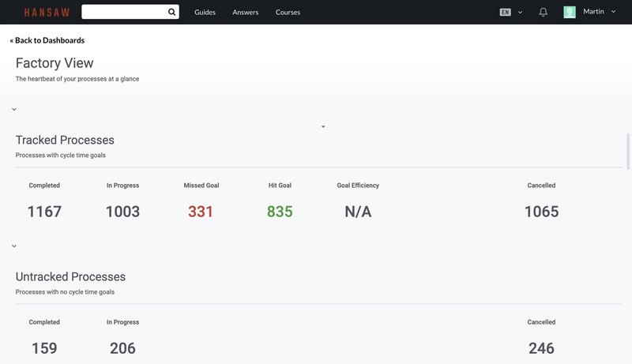632x364 pixels.
Task: Collapse the Untracked Processes section chevron
Action: (x=14, y=246)
